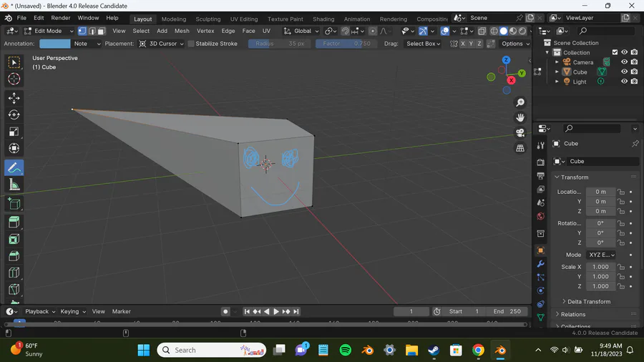Select the Inset Faces tool
644x362 pixels.
[14, 239]
